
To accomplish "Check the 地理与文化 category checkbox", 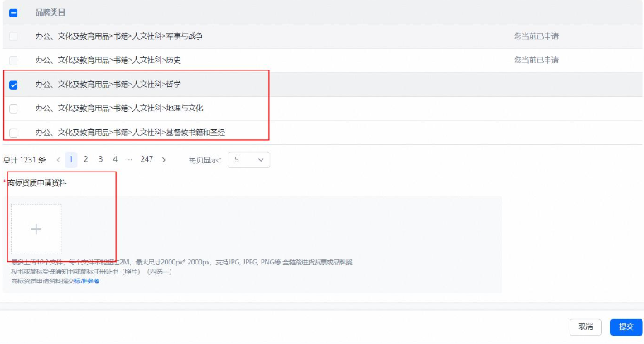I will point(13,109).
